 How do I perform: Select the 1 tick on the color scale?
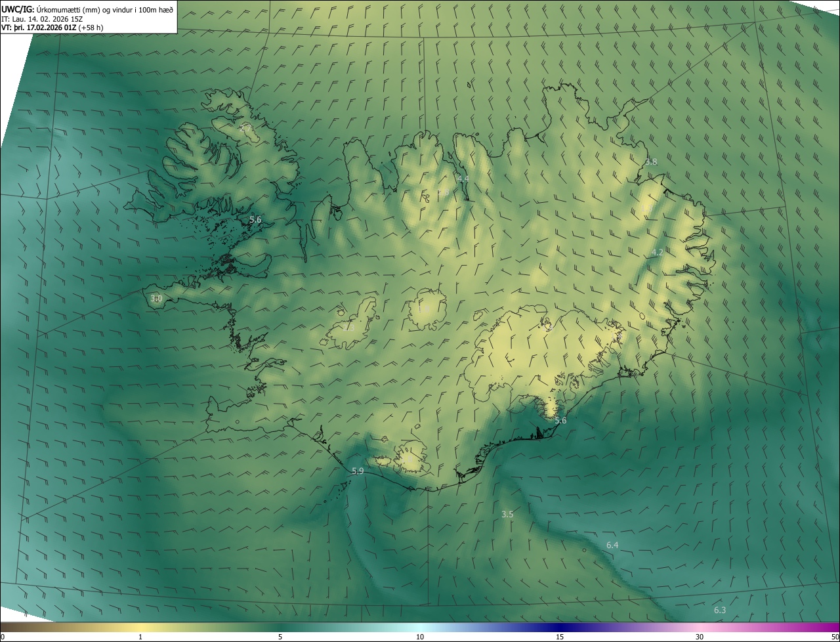[x=140, y=637]
